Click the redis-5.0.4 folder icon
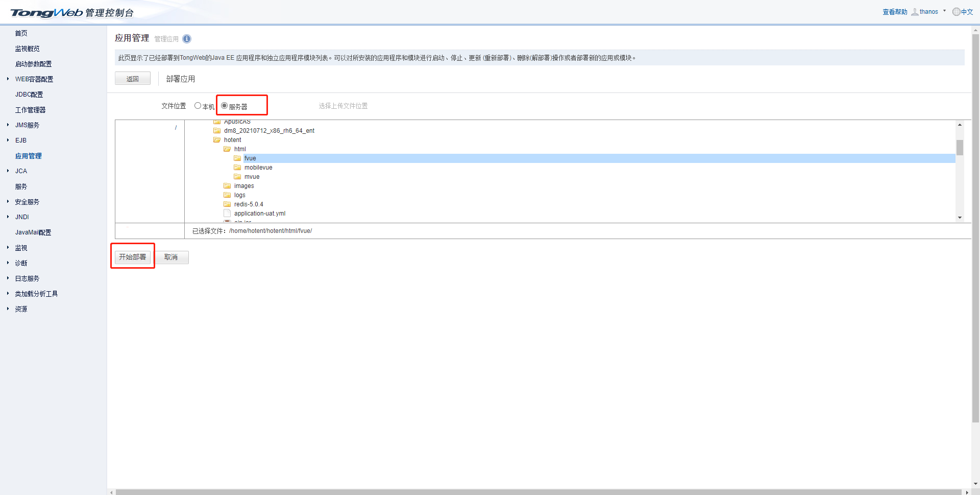Image resolution: width=980 pixels, height=495 pixels. [x=227, y=204]
